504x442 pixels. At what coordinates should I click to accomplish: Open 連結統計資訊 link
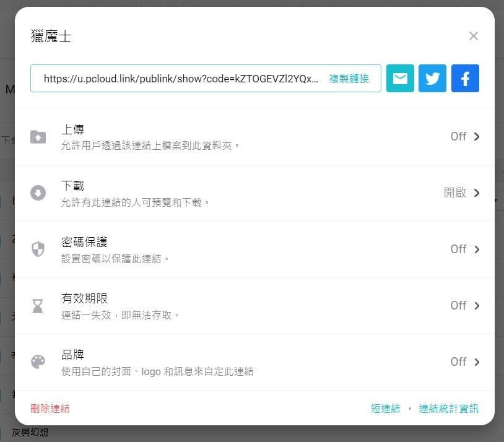click(448, 409)
